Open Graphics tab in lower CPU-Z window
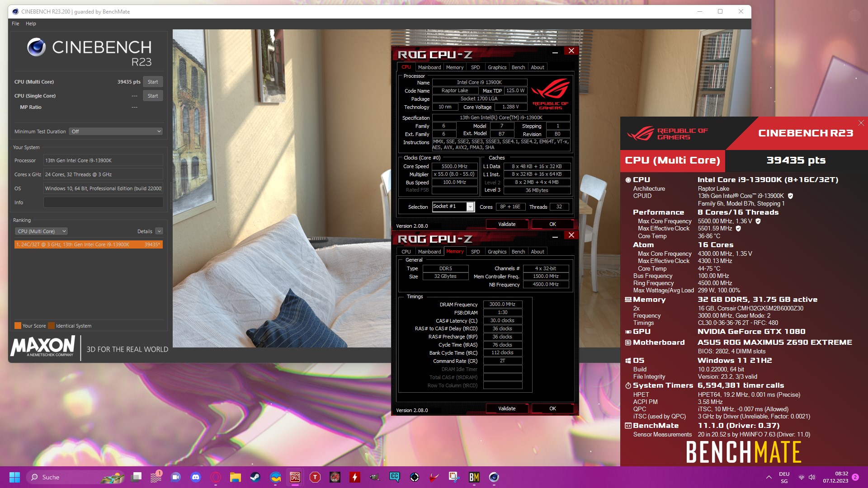 (x=497, y=252)
